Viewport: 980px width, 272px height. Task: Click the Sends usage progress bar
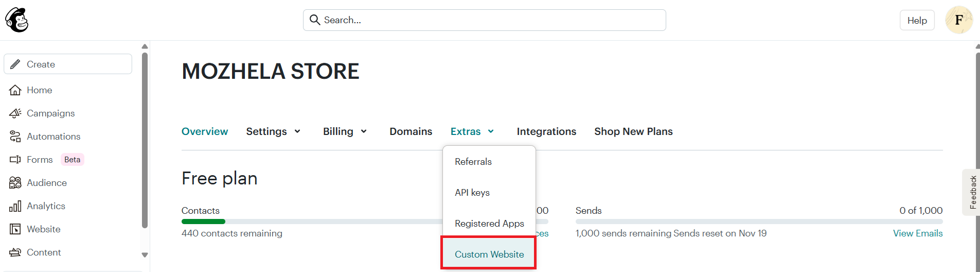[758, 222]
